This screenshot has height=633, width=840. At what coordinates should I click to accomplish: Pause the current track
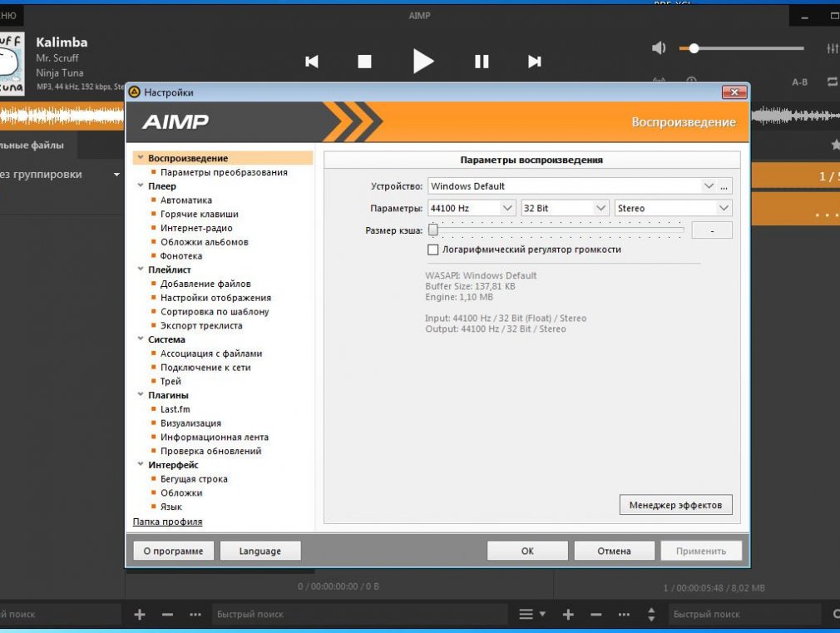(482, 62)
